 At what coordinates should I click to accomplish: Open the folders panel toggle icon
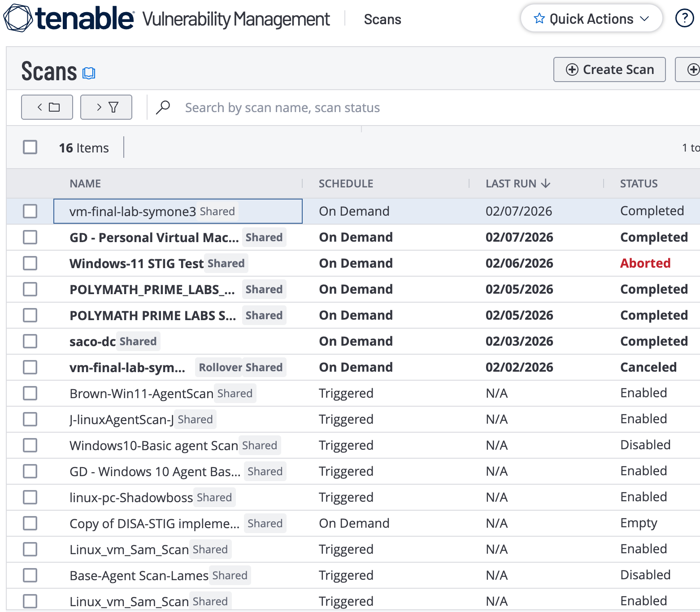click(47, 107)
